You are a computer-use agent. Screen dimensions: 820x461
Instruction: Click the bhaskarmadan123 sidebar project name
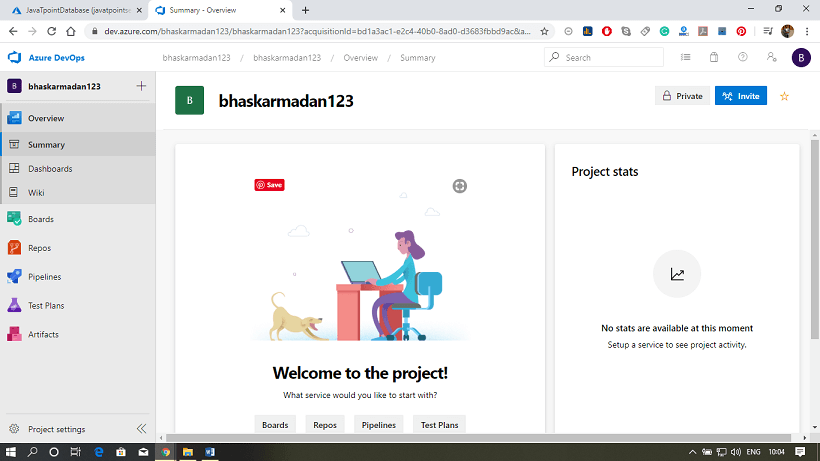pyautogui.click(x=64, y=86)
